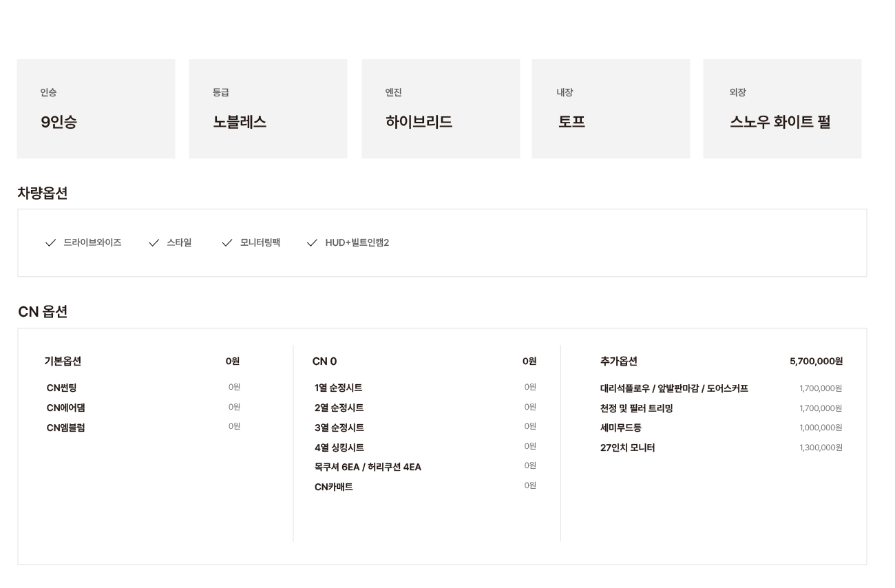Select 대리석플로우 / 앞발판마감 / 도어스커프 item

(674, 388)
